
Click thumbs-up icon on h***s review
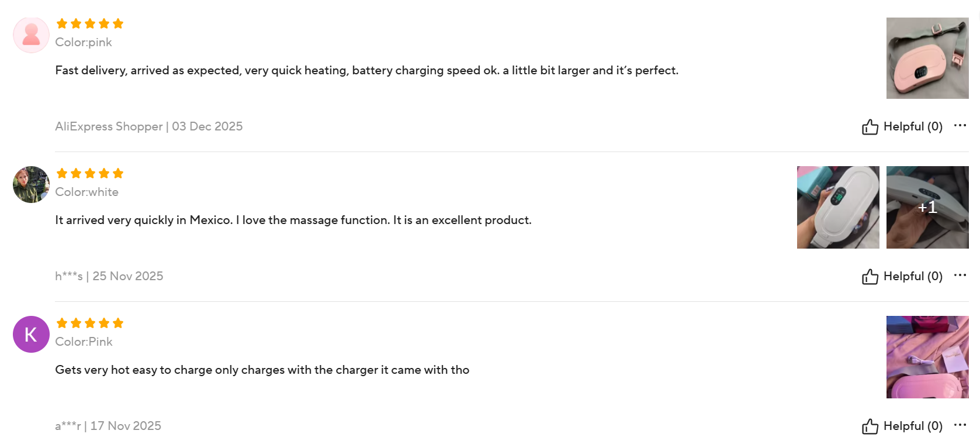(870, 277)
